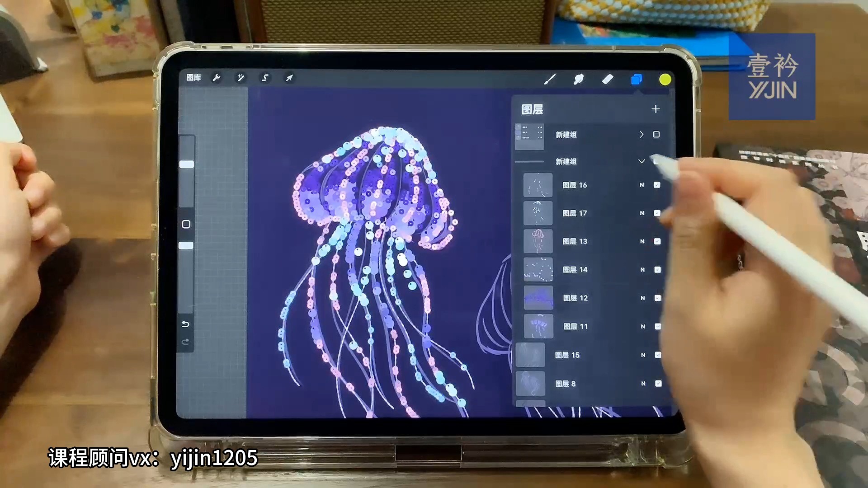Open the Layers panel icon
Screen dimensions: 868x488
(x=637, y=79)
